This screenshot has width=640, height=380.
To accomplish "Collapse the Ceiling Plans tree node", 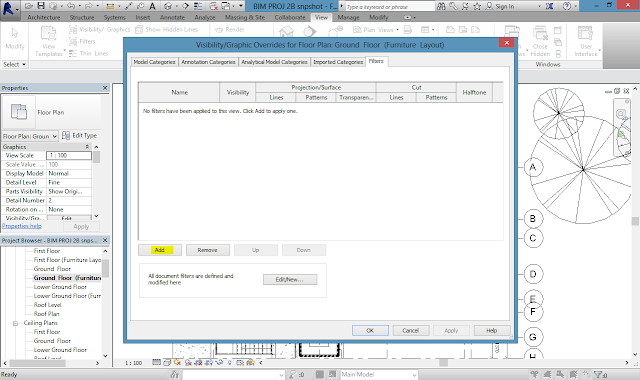I will 15,323.
